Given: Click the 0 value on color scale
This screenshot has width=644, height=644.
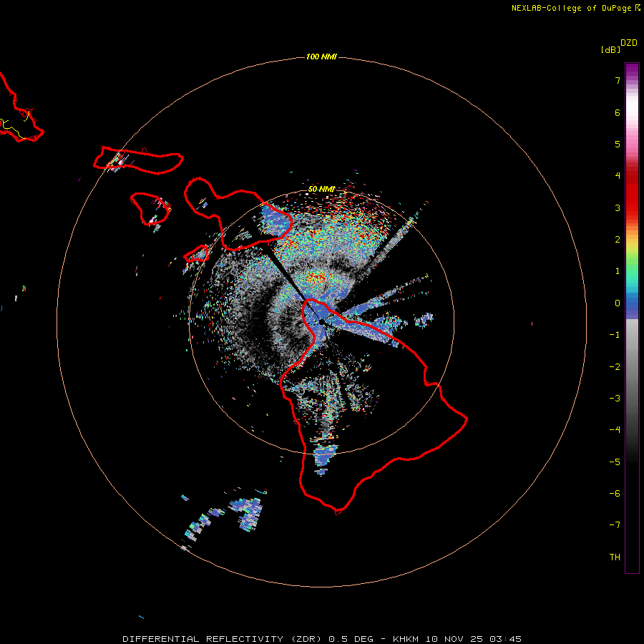Looking at the screenshot, I should click(x=618, y=303).
